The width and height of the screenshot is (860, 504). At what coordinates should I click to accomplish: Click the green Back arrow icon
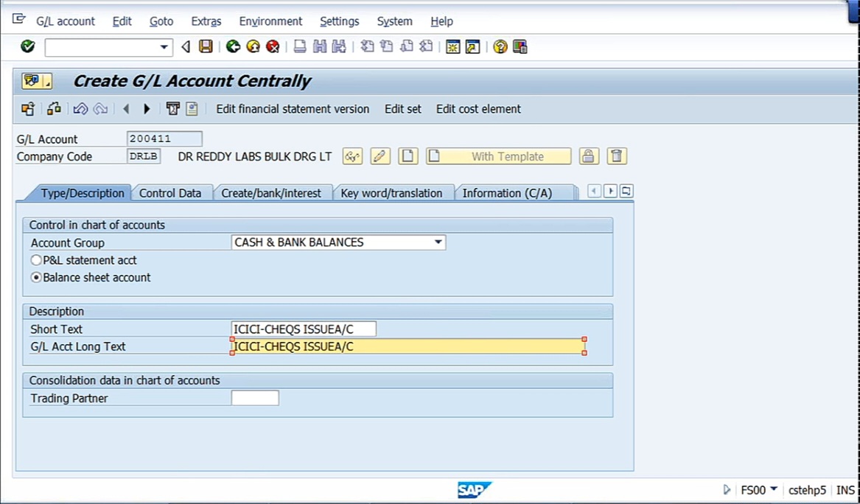tap(233, 46)
